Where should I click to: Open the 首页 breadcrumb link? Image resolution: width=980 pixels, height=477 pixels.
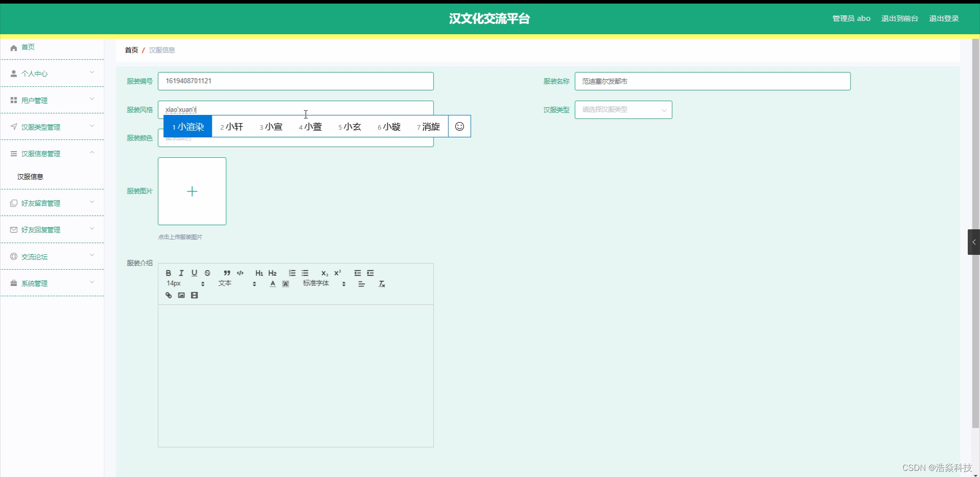[131, 50]
